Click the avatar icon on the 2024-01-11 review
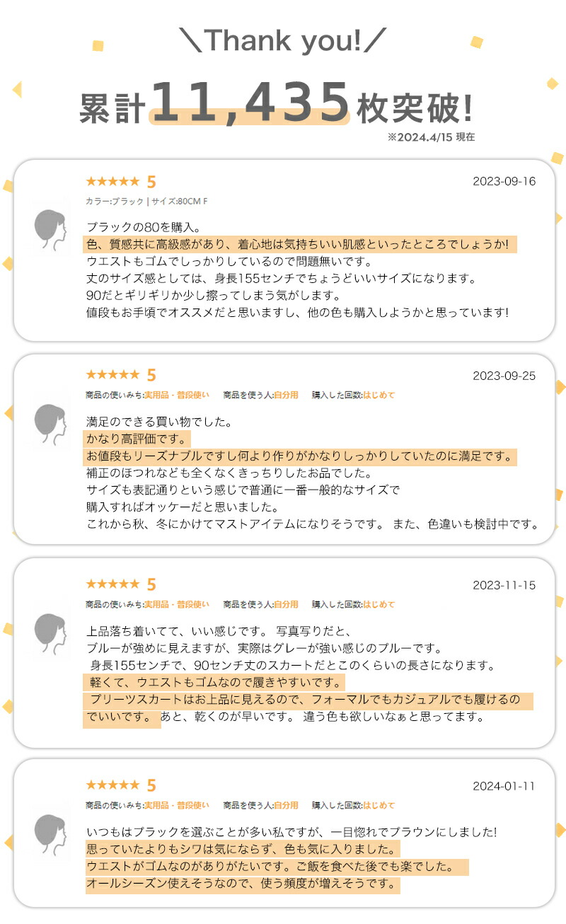 (50, 833)
